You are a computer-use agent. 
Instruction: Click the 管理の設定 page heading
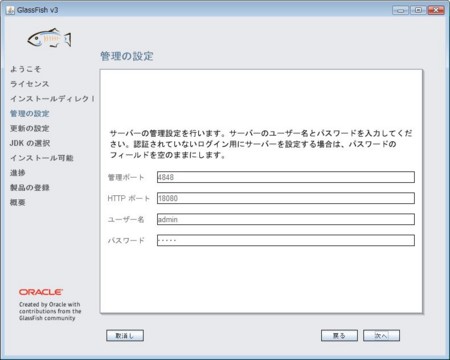pos(127,56)
